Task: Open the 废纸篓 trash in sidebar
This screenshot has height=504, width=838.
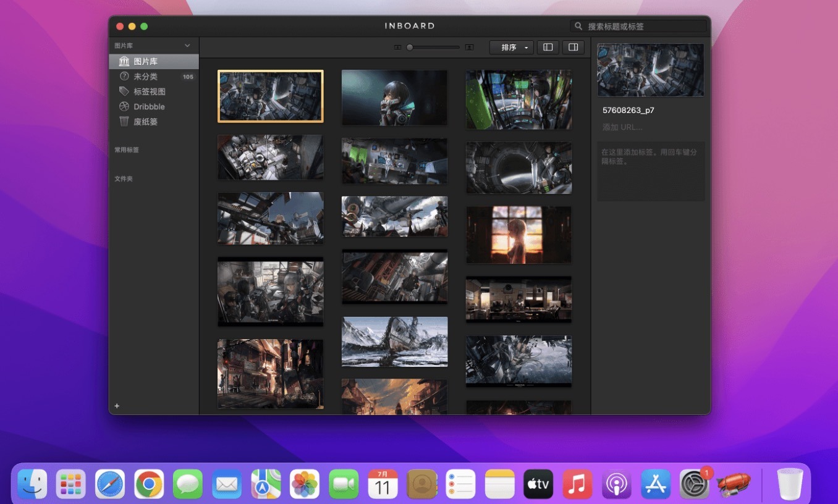Action: pos(145,122)
